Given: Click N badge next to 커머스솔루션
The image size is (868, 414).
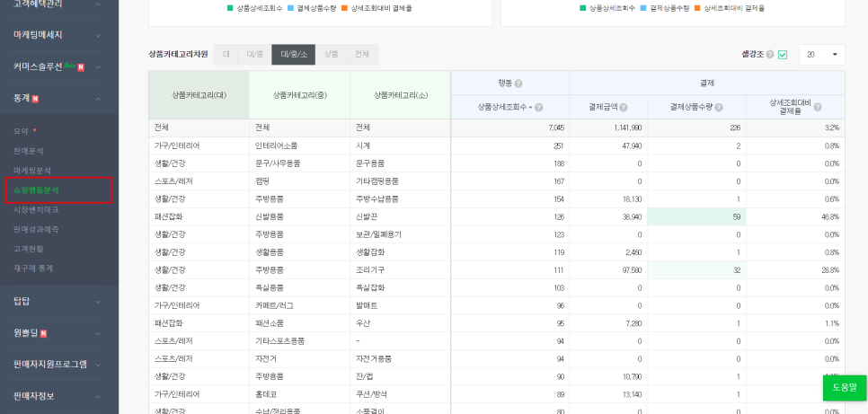Looking at the screenshot, I should pos(81,67).
